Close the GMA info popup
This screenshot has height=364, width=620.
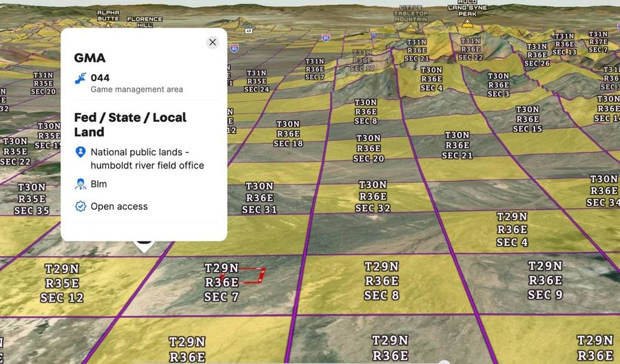click(212, 42)
